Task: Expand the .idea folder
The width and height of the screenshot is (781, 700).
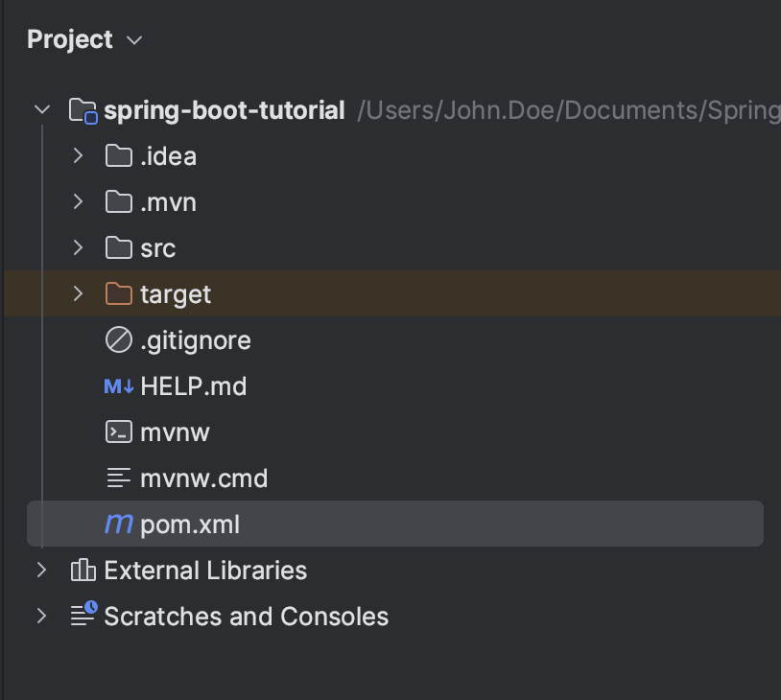Action: 77,155
